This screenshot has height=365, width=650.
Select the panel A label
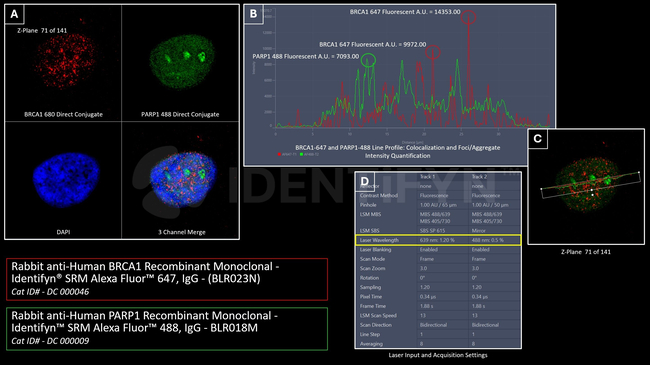(15, 14)
